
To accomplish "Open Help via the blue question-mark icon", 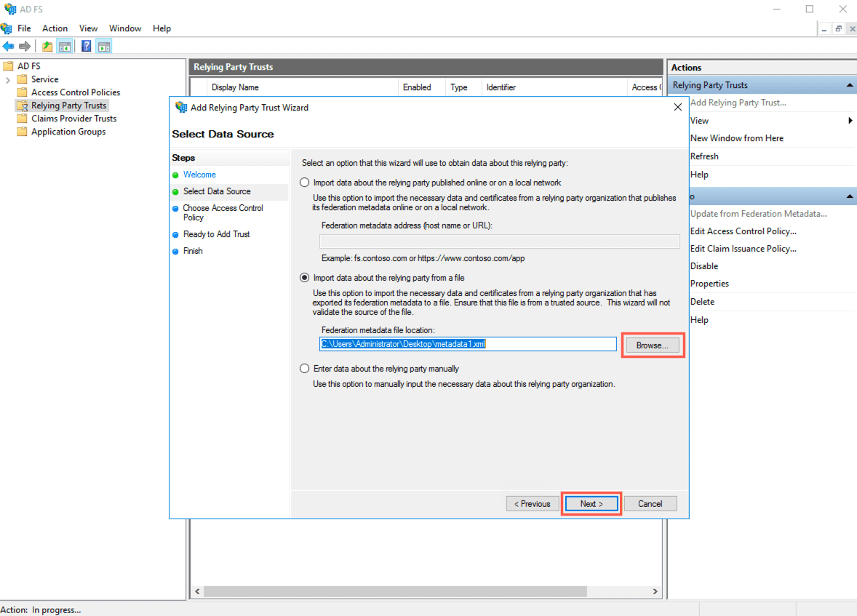I will coord(86,47).
